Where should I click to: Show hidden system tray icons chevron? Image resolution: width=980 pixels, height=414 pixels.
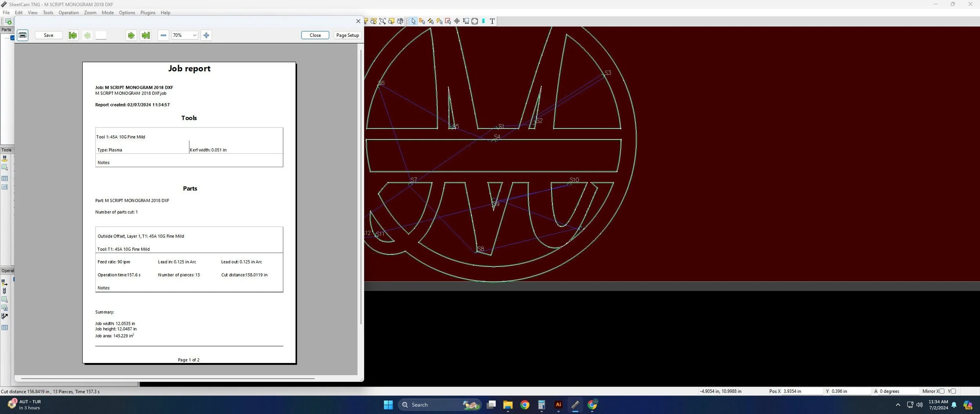pyautogui.click(x=898, y=405)
